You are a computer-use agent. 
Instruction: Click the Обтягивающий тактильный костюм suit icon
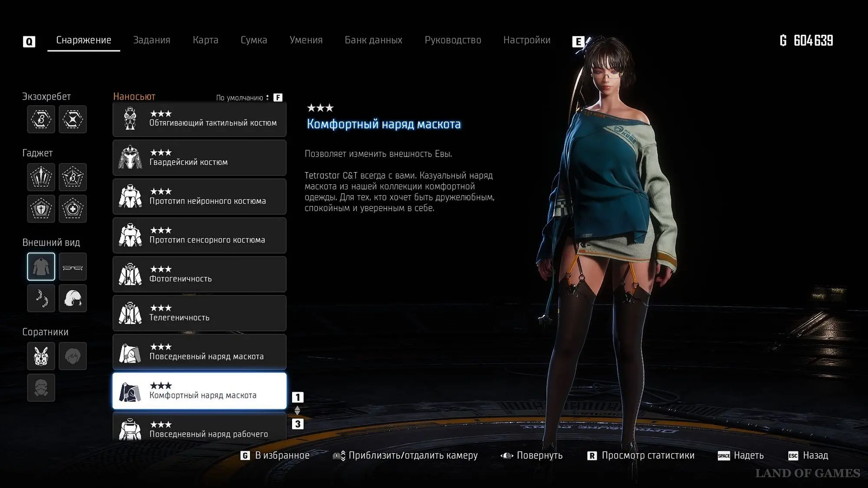(x=130, y=118)
